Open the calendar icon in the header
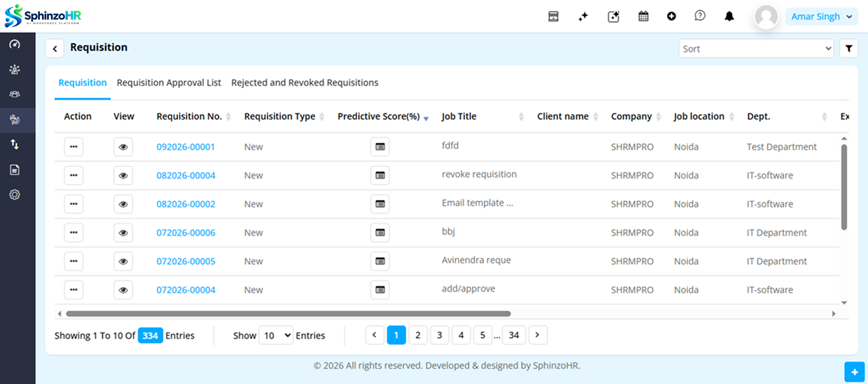Screen dimensions: 868x384 643,17
